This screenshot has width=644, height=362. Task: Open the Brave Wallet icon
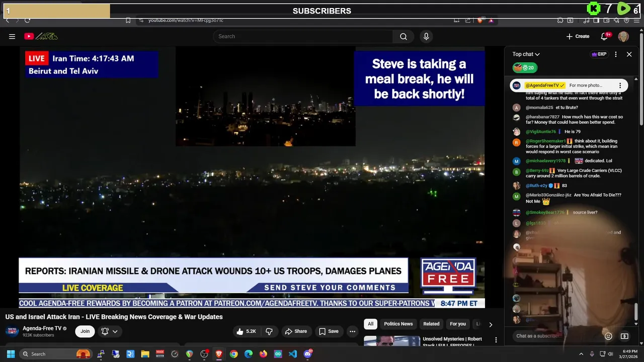[x=606, y=20]
